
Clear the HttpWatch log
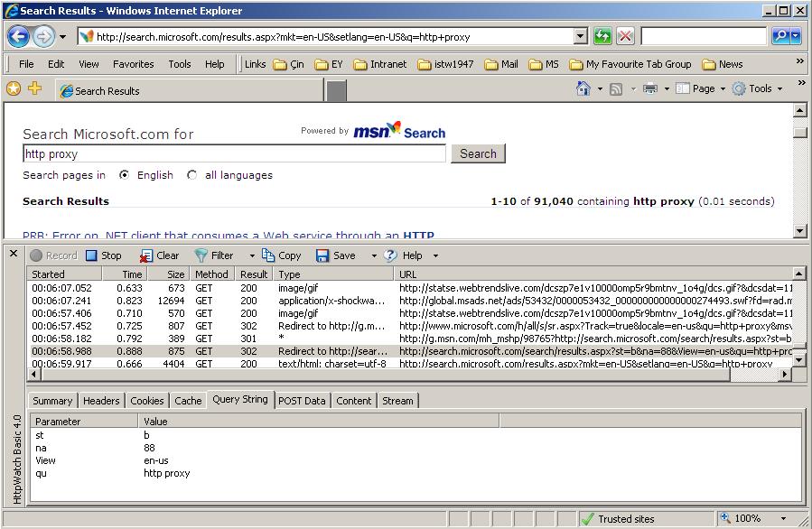click(x=160, y=255)
